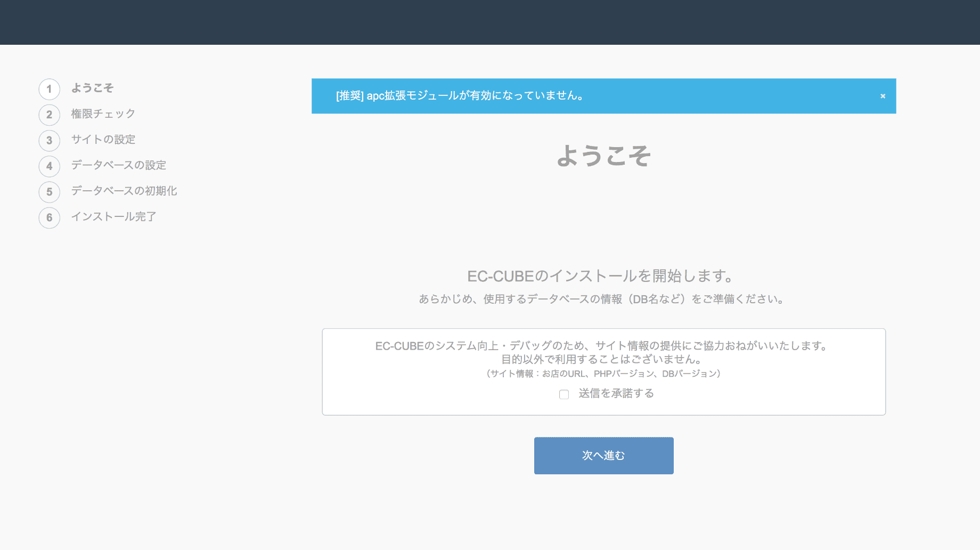Open the ようこそ step label
Viewport: 980px width, 550px height.
pos(93,88)
